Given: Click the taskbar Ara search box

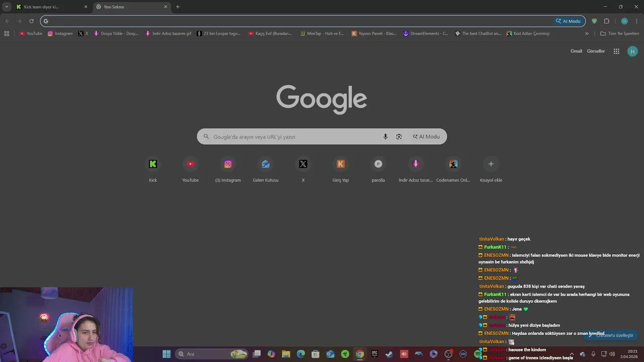Looking at the screenshot, I should pos(212,354).
